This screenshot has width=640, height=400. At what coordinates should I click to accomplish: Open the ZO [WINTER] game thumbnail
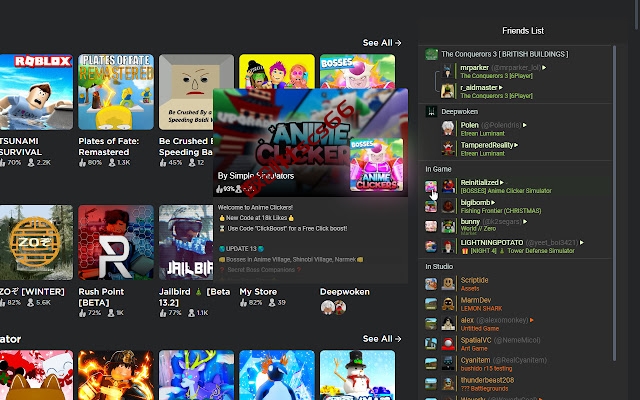pos(36,242)
